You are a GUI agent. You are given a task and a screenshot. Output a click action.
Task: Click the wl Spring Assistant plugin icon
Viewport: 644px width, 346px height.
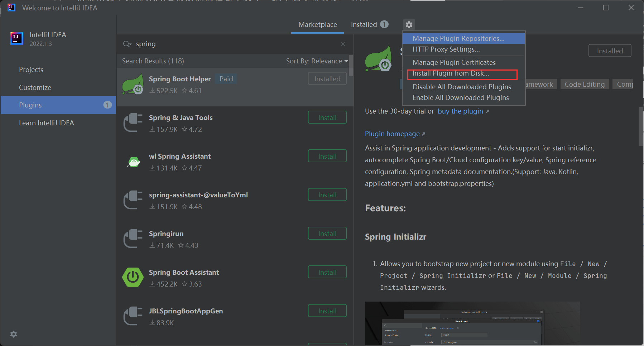point(134,162)
